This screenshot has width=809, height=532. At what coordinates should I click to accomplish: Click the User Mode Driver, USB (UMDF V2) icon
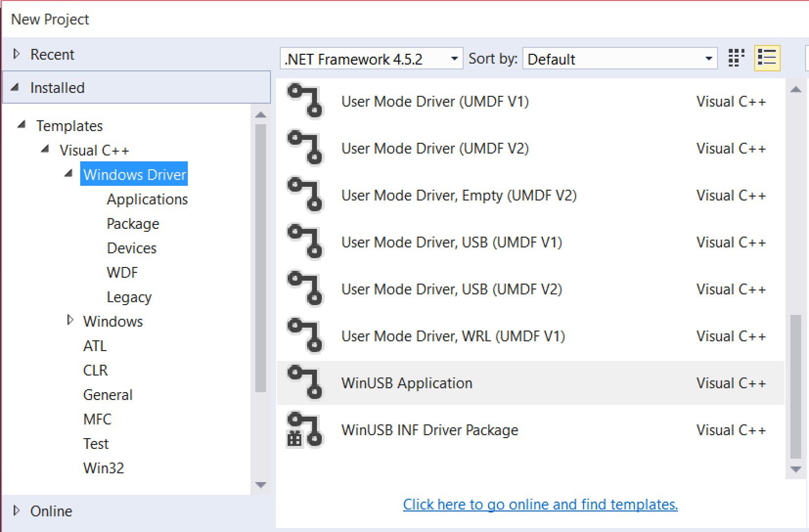[305, 289]
